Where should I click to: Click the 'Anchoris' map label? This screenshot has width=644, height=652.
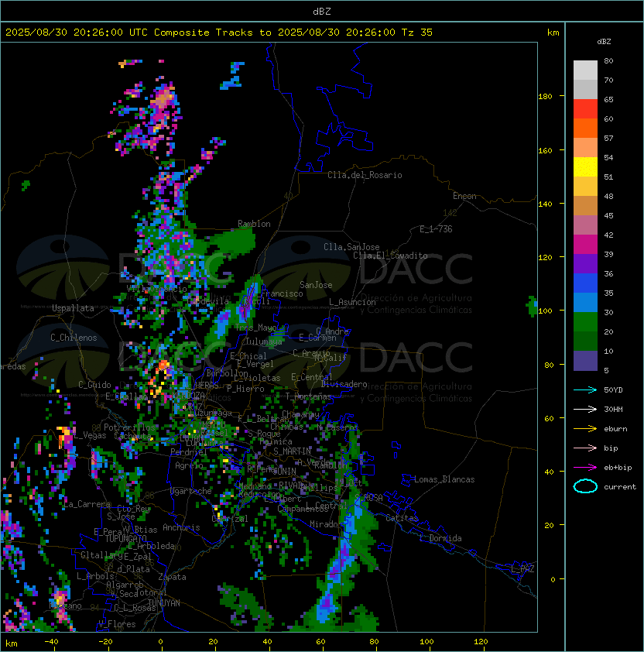pyautogui.click(x=181, y=527)
